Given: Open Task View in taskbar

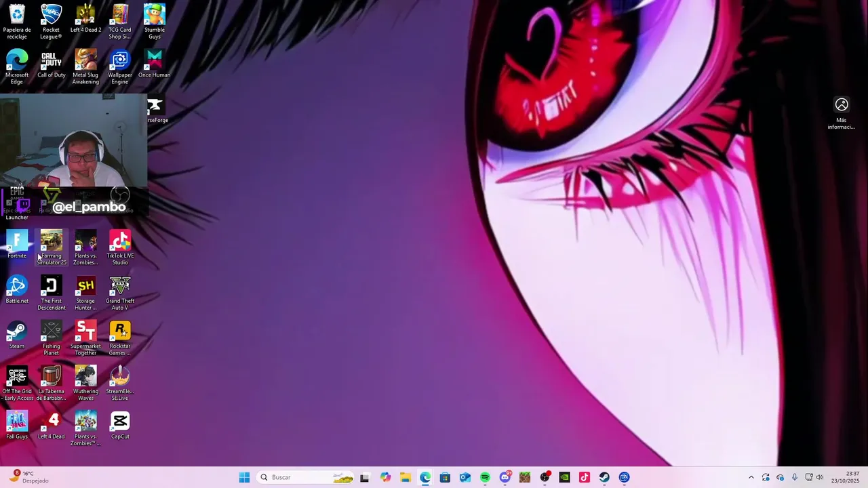Looking at the screenshot, I should click(364, 477).
